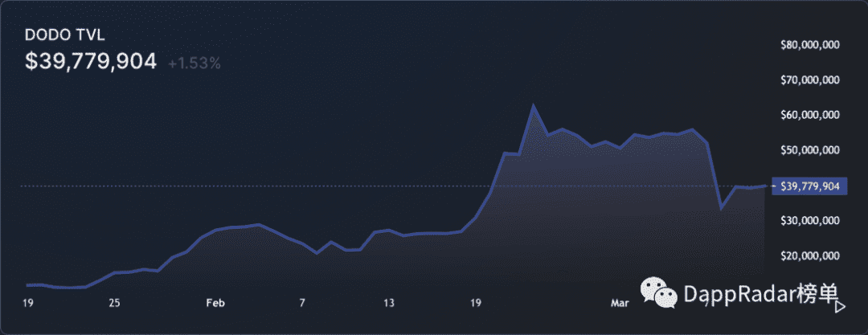Click the 25 date label
868x335 pixels.
pyautogui.click(x=115, y=303)
